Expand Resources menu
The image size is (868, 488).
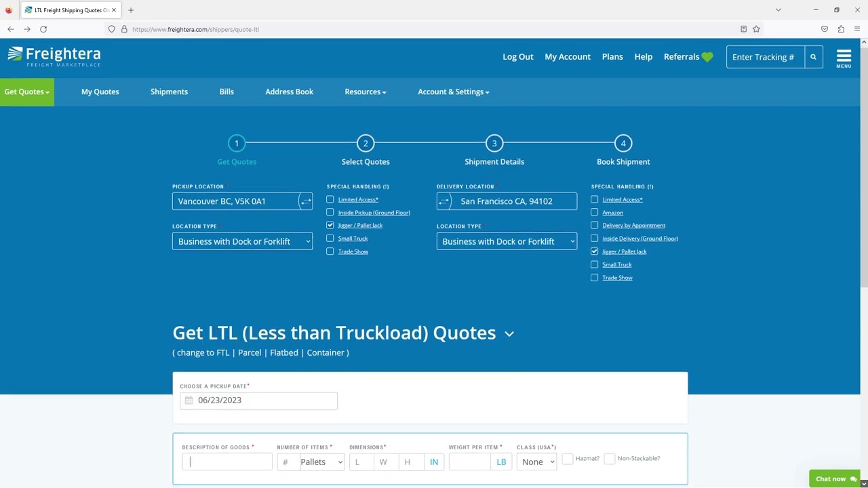[x=366, y=91]
